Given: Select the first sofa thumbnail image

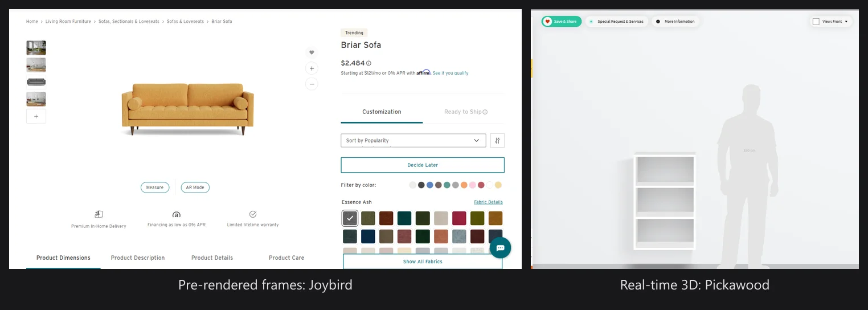Looking at the screenshot, I should tap(36, 48).
